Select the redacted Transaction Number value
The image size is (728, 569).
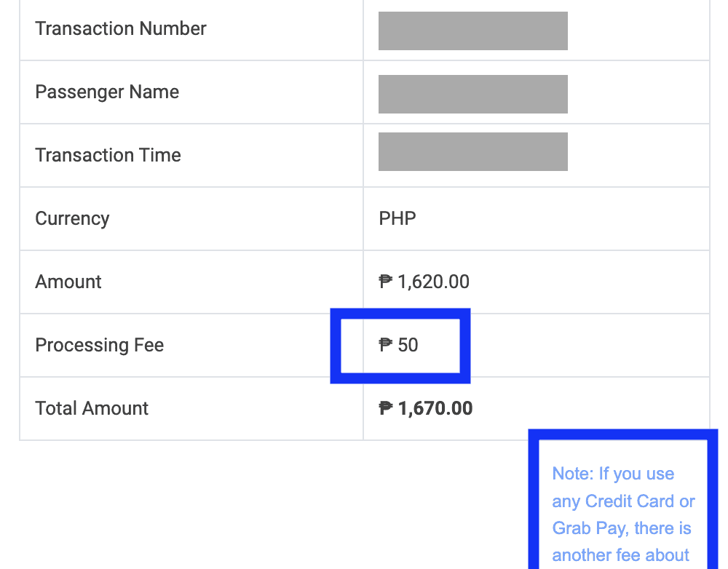point(472,31)
